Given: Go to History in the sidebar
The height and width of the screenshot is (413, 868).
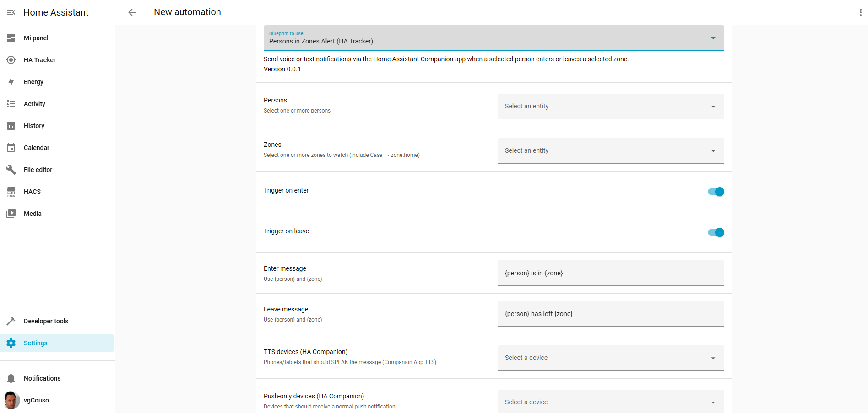Looking at the screenshot, I should [57, 126].
